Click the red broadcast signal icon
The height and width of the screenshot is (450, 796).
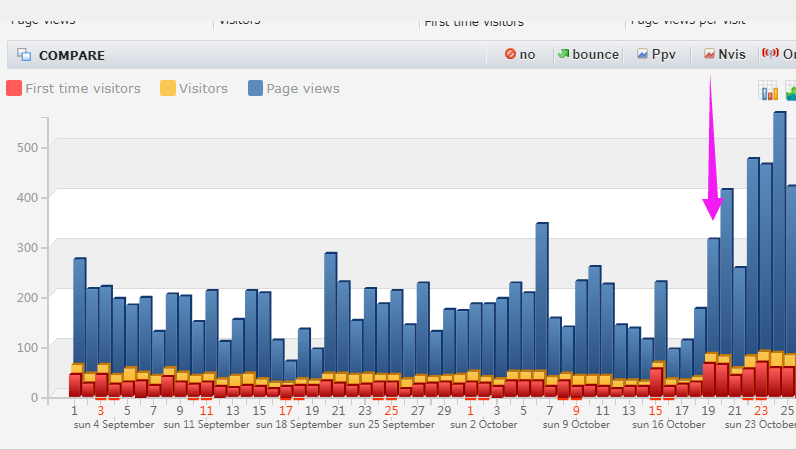pyautogui.click(x=769, y=54)
